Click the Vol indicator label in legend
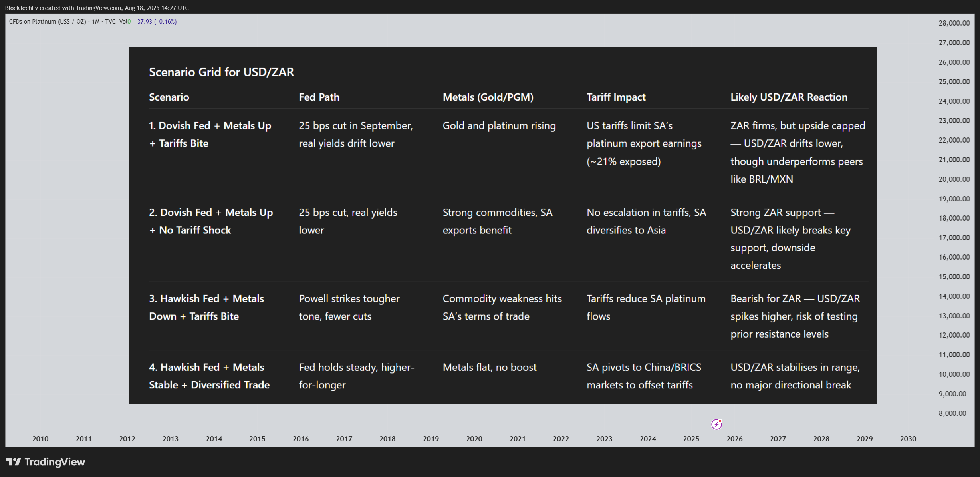The height and width of the screenshot is (477, 980). [125, 22]
